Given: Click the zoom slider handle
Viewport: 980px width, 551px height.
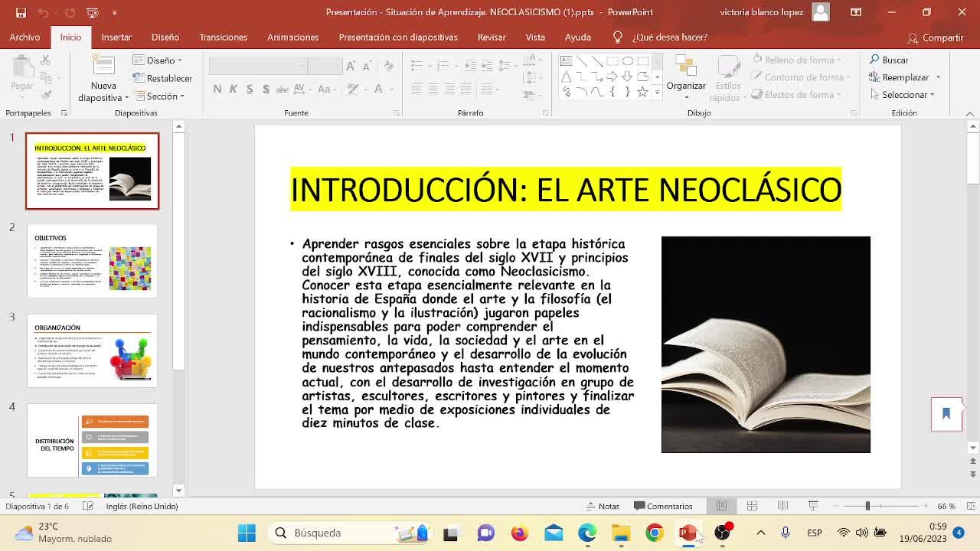Looking at the screenshot, I should coord(867,506).
